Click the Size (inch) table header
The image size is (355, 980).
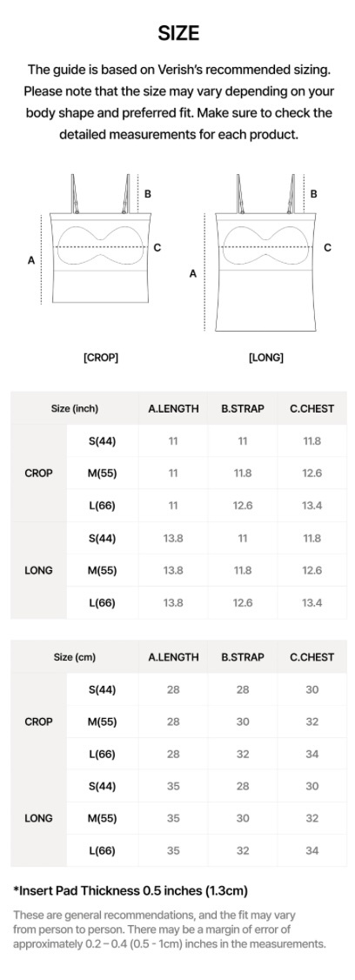click(75, 409)
